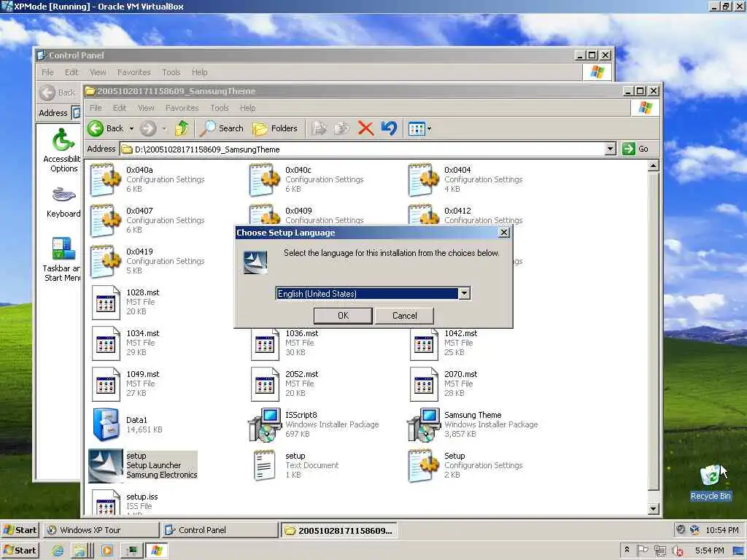Click the file list scrollbar down arrow
This screenshot has height=560, width=747.
pyautogui.click(x=653, y=508)
